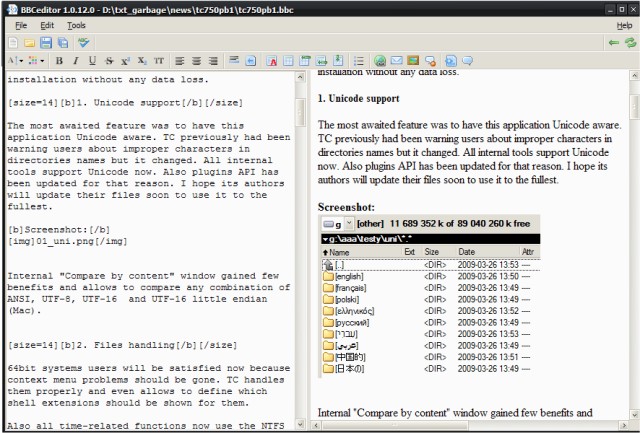Open the Help menu
640x433 pixels.
click(624, 24)
